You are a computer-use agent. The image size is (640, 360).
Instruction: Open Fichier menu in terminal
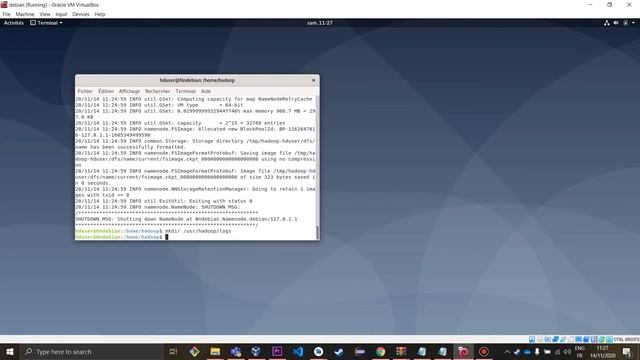click(85, 91)
